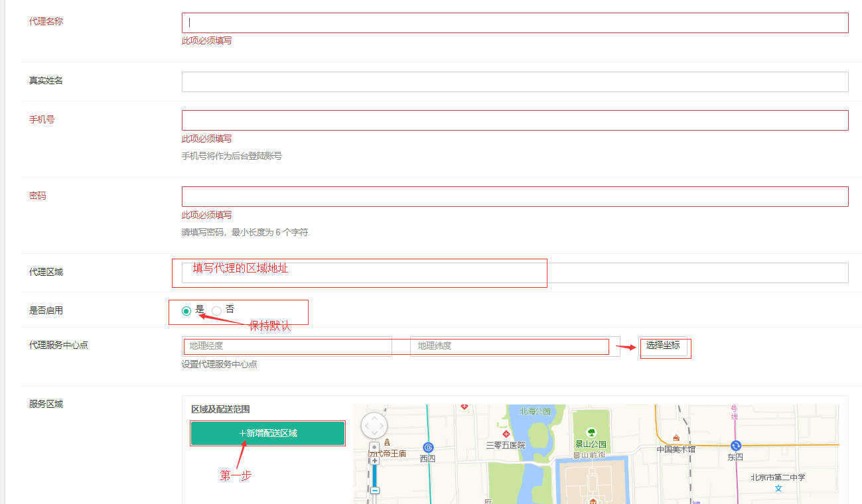
Task: Select the 是 radio button for 是否启用
Action: [x=186, y=310]
